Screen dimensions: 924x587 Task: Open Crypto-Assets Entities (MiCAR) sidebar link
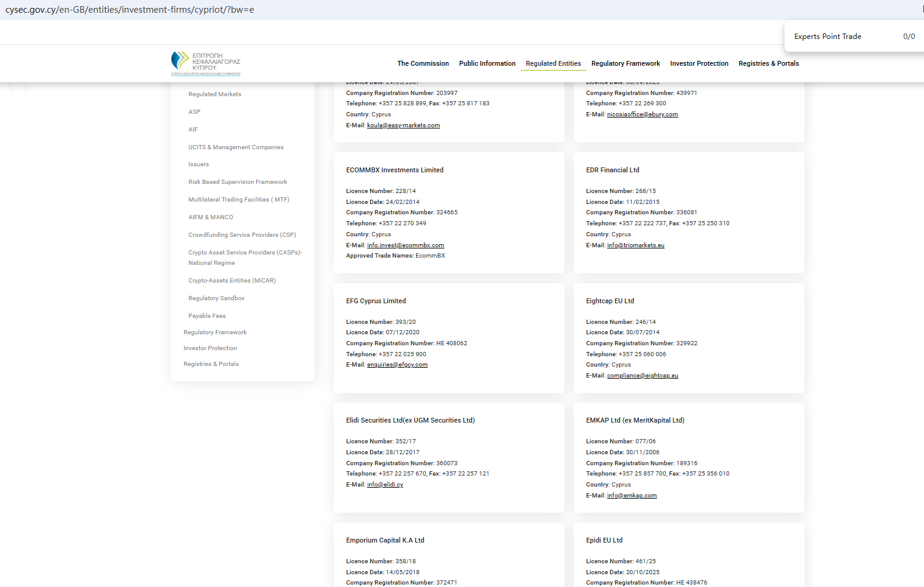coord(231,281)
